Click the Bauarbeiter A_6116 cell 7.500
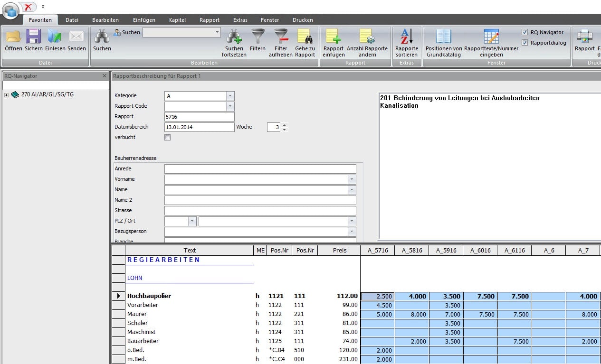Screen dimensions: 601x364 click(x=514, y=341)
